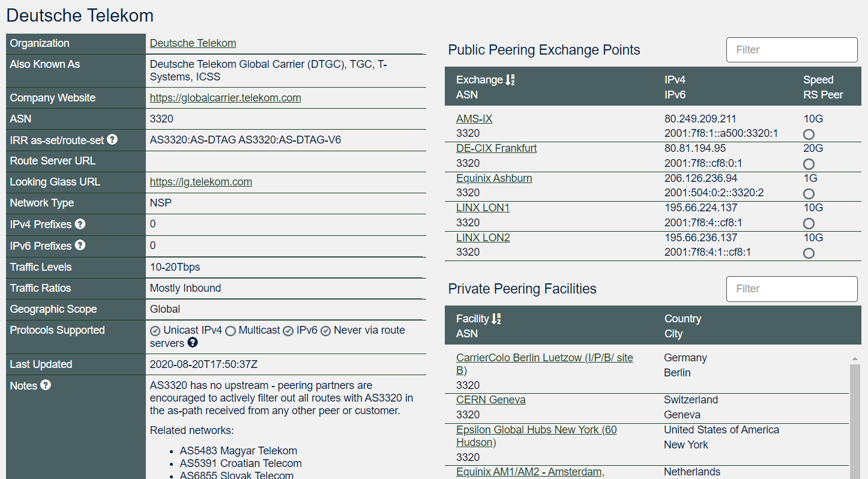Select the DE-CIX IPv4 address 80.81.194.95

click(695, 148)
